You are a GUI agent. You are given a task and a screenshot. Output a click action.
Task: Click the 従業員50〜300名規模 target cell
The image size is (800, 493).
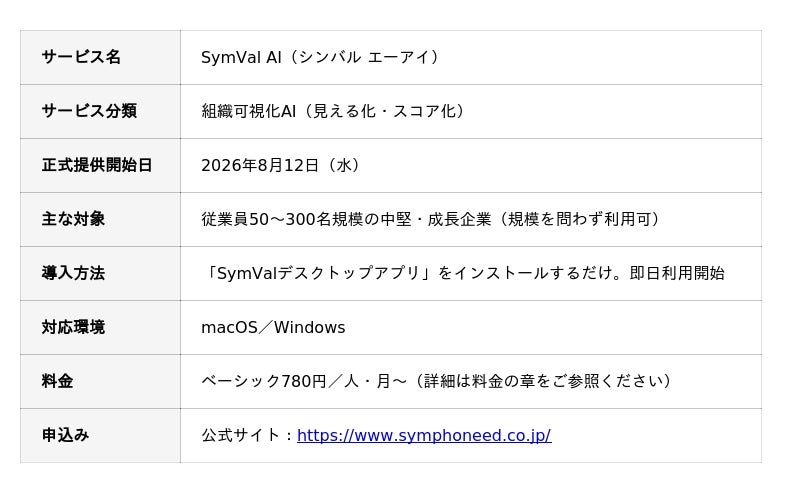pos(471,219)
